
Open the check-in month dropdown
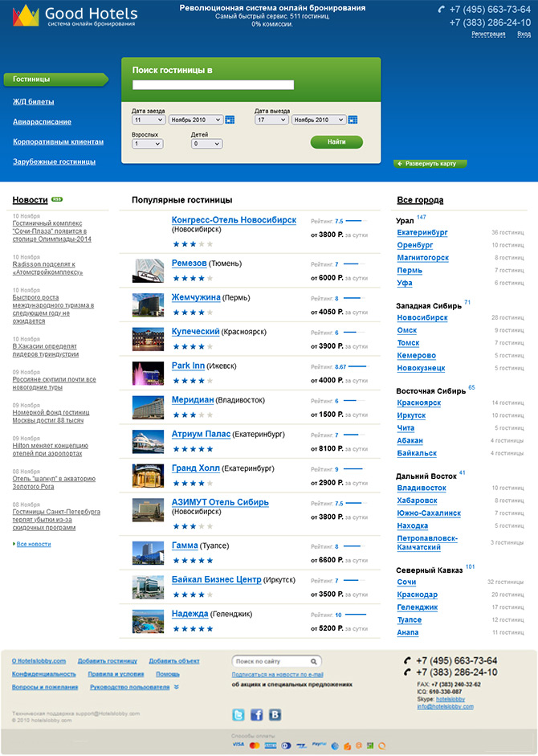click(195, 120)
